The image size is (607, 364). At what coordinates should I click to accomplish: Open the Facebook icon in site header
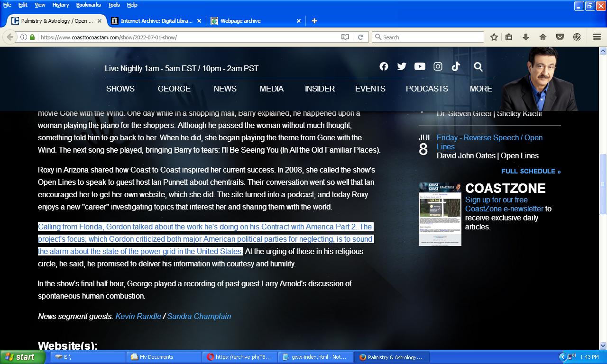coord(384,67)
